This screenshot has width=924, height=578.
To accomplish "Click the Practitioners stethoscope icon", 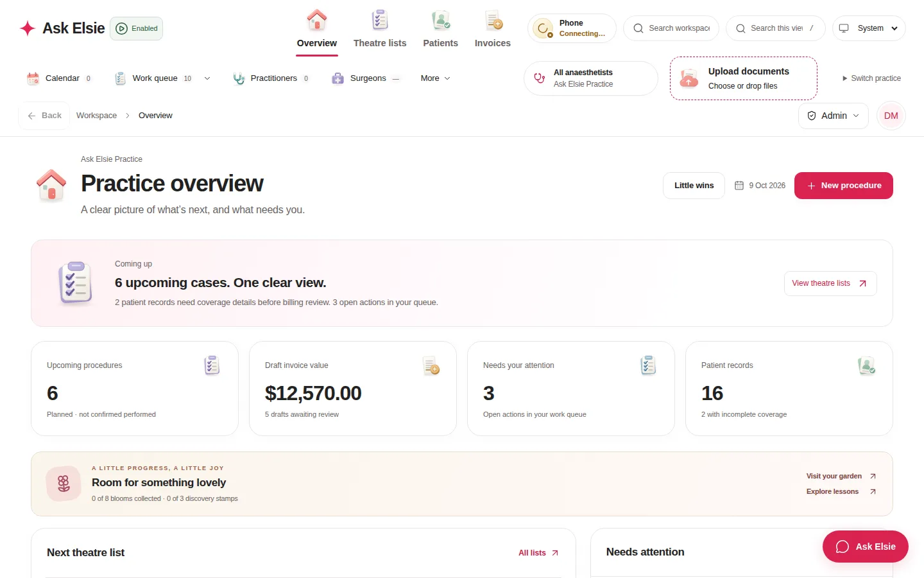I will point(239,78).
